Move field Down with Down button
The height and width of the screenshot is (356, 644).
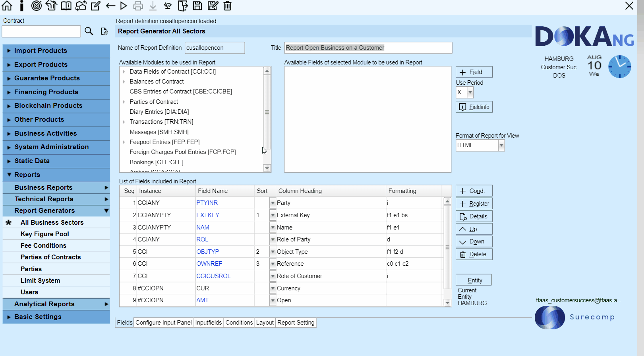[474, 241]
